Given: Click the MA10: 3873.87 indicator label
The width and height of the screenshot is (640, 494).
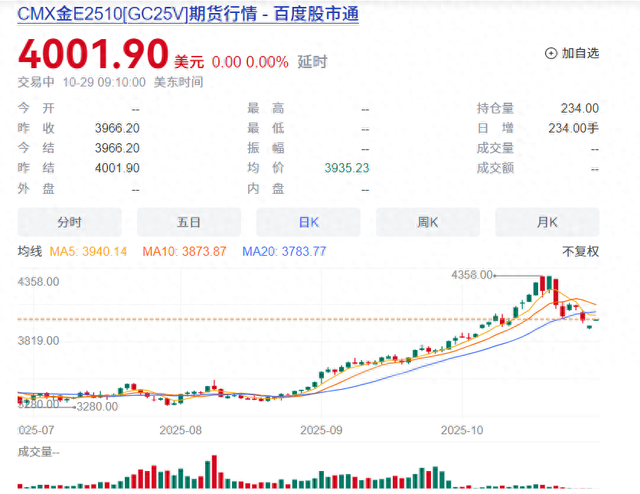Looking at the screenshot, I should (184, 251).
